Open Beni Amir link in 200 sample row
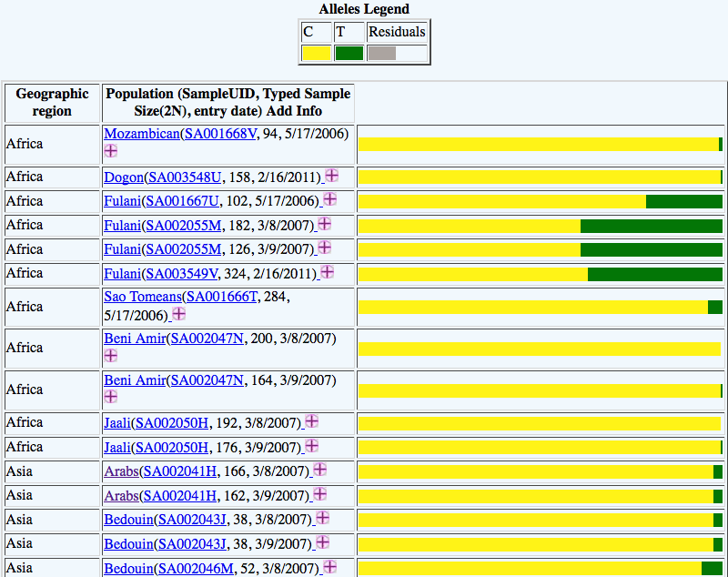The width and height of the screenshot is (728, 577). (x=135, y=339)
